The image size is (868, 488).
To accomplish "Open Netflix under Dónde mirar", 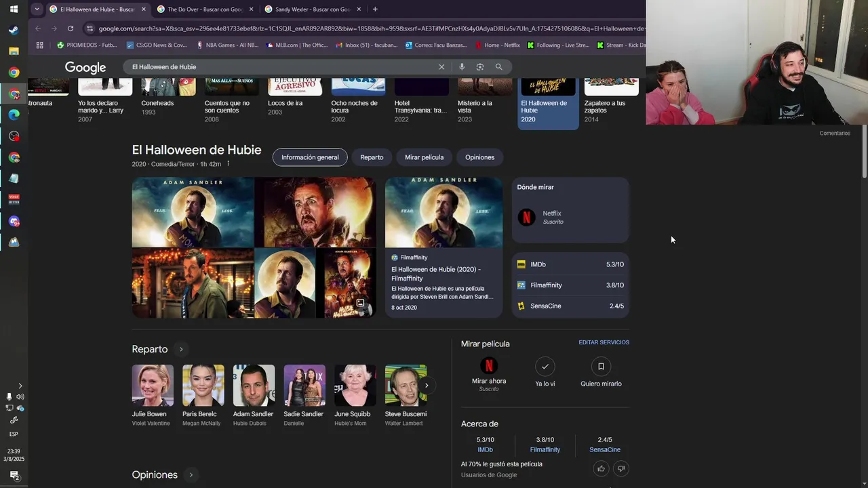I will [570, 217].
